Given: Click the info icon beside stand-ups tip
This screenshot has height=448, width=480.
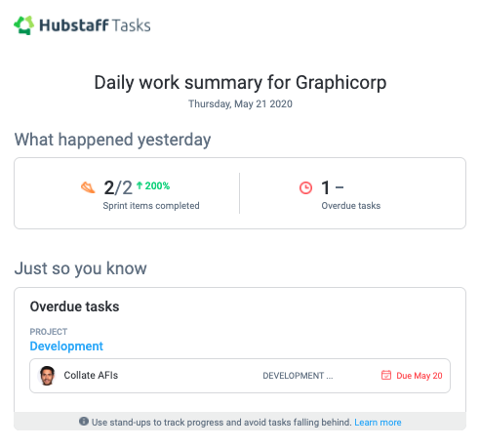Looking at the screenshot, I should pos(84,422).
